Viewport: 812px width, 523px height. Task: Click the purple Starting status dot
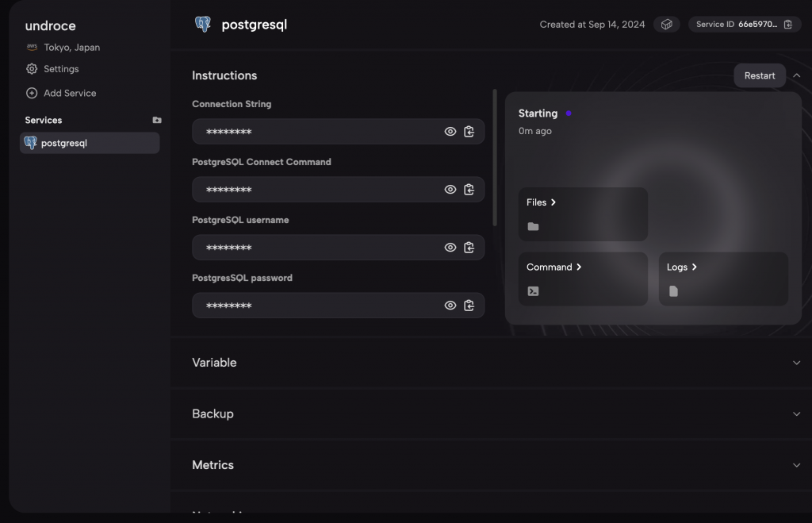point(568,113)
